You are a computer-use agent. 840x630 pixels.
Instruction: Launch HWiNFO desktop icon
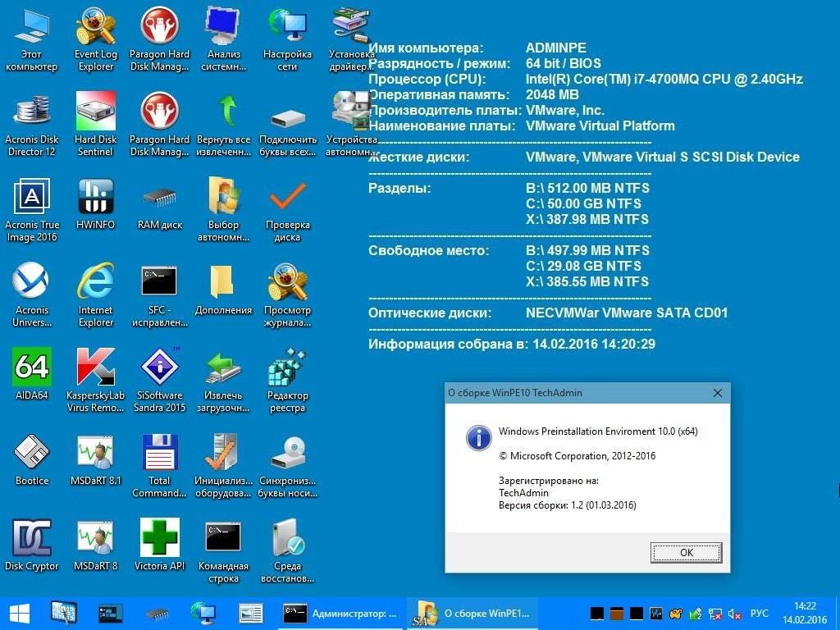[95, 204]
